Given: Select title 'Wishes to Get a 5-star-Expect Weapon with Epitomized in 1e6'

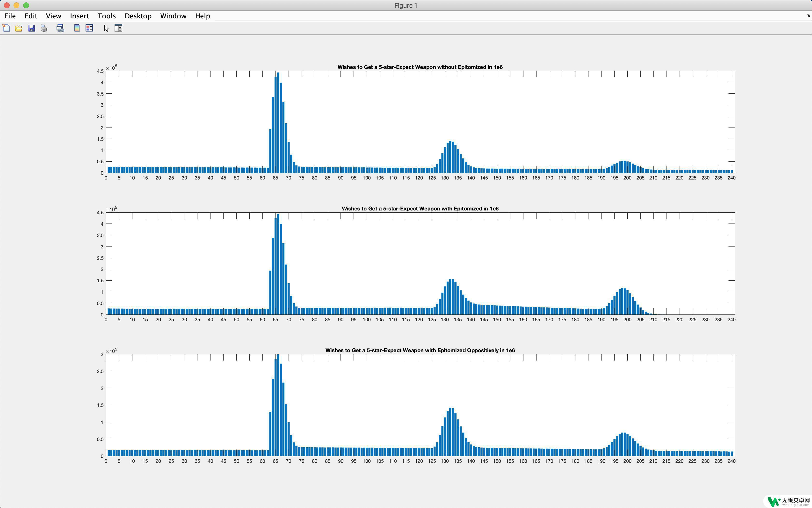Looking at the screenshot, I should click(420, 209).
